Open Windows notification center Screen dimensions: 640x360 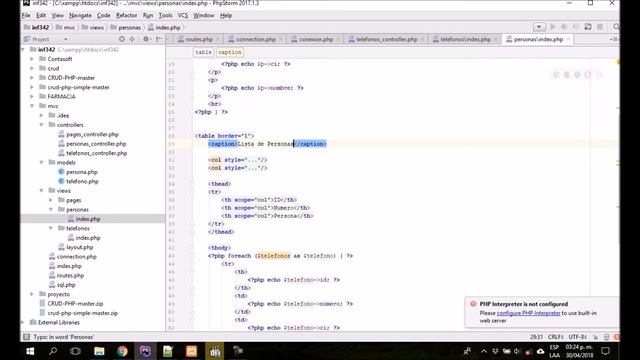click(606, 351)
